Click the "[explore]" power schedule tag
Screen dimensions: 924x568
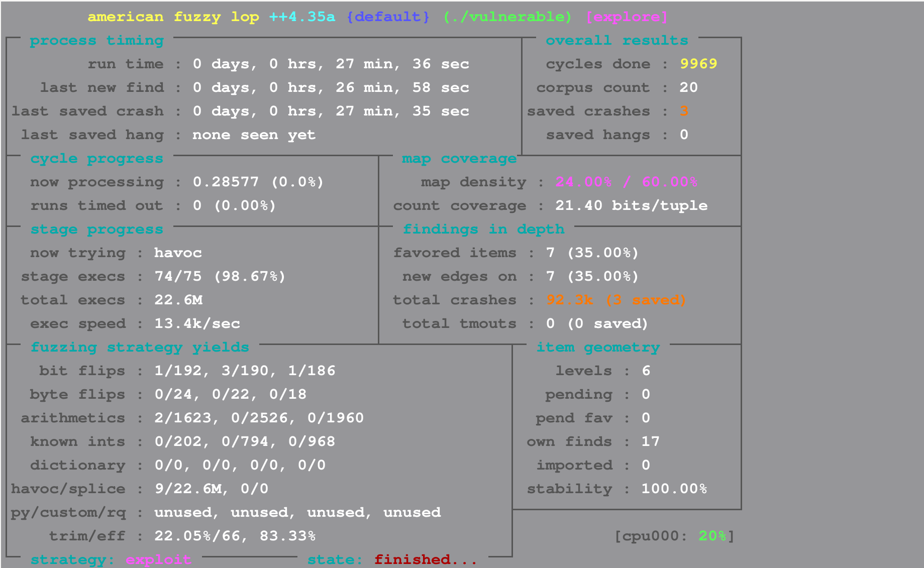pos(627,17)
